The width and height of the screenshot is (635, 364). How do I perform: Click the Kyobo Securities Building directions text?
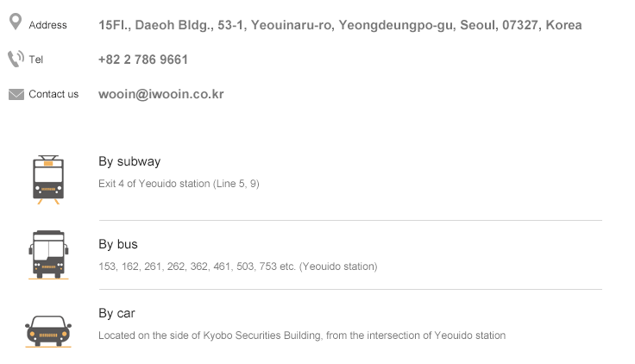302,336
